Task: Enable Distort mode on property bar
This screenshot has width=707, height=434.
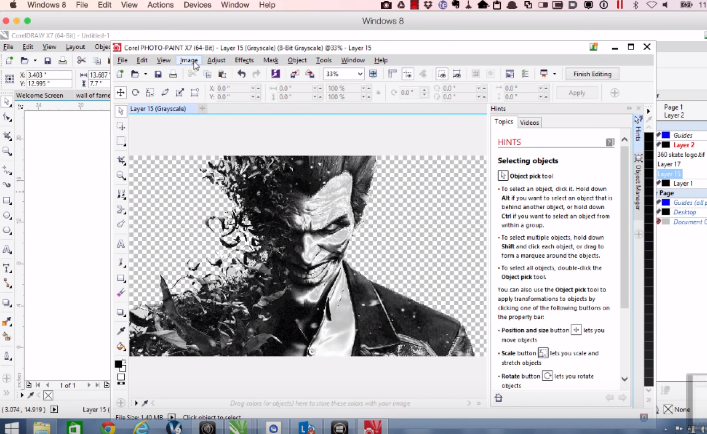Action: click(x=180, y=92)
